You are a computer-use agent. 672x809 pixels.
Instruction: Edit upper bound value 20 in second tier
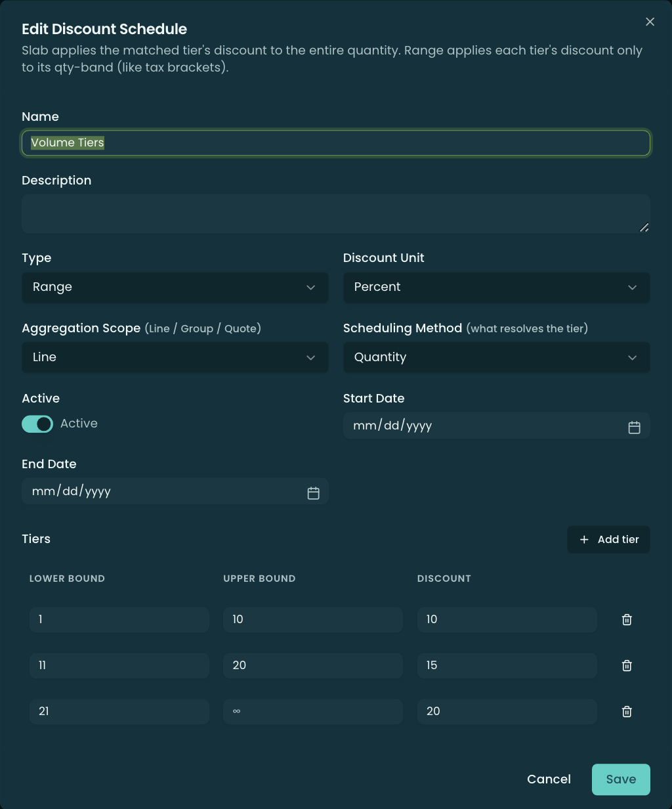[313, 665]
